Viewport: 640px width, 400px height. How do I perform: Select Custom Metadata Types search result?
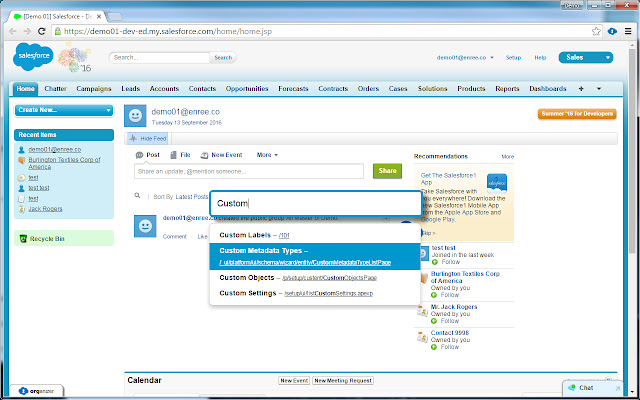315,256
